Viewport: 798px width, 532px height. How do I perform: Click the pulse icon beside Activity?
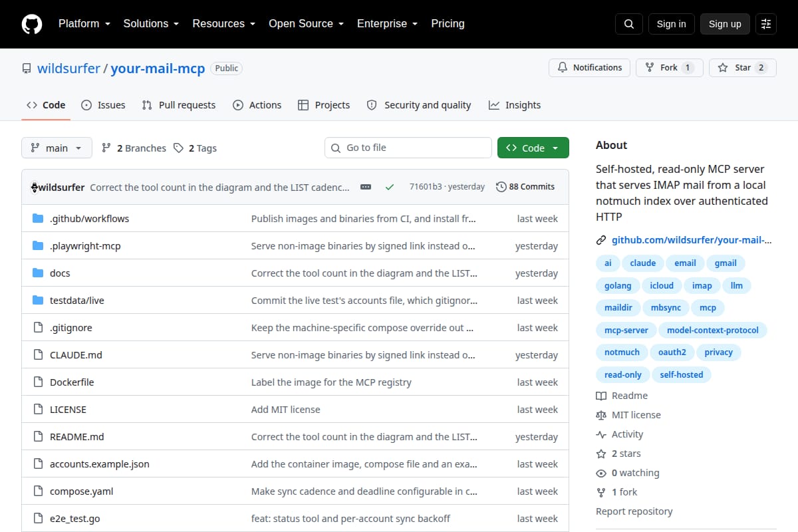[x=601, y=434]
